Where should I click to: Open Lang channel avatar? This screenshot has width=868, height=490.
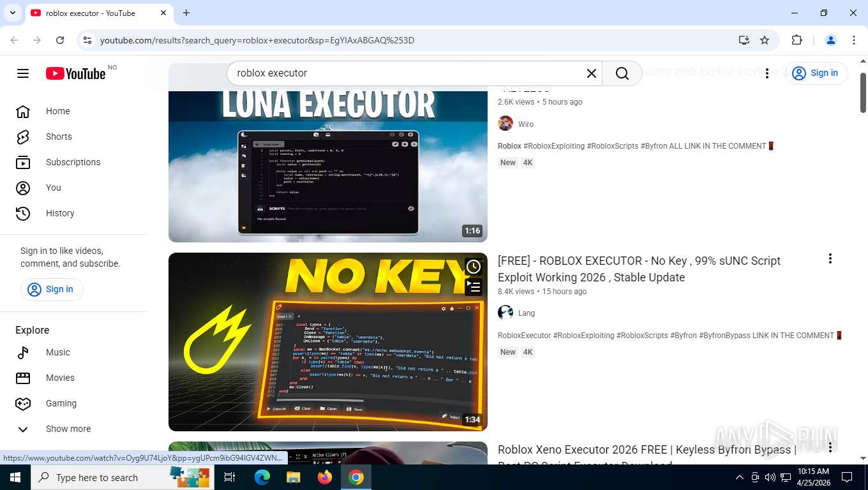click(505, 313)
